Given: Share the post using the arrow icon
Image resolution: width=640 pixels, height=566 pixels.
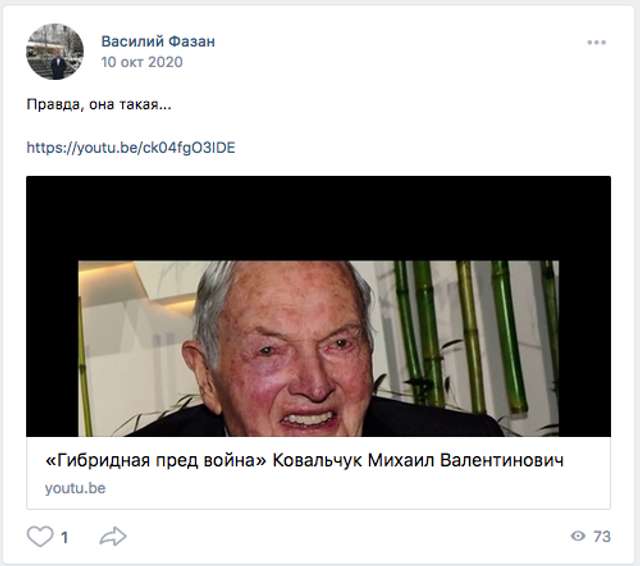Looking at the screenshot, I should 113,536.
